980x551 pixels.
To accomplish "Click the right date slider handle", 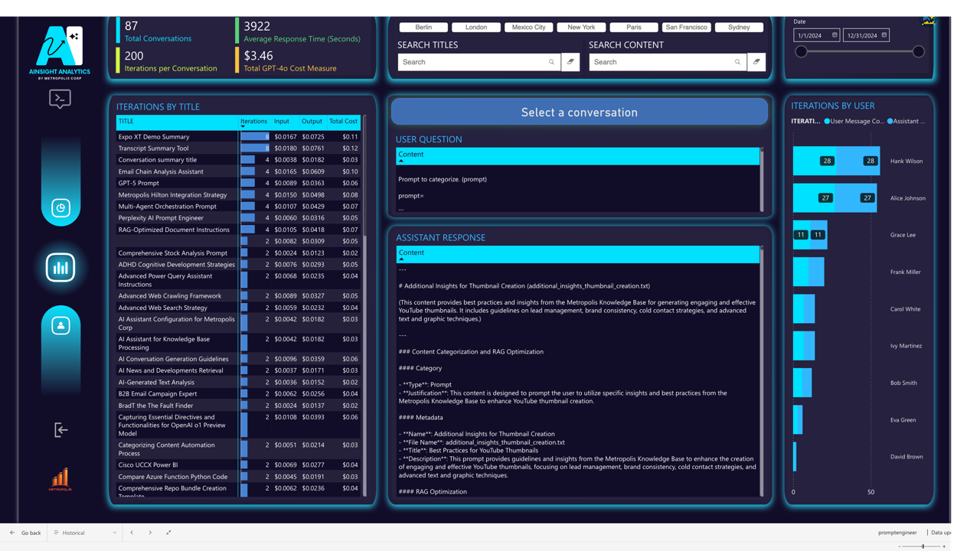I will pyautogui.click(x=919, y=52).
